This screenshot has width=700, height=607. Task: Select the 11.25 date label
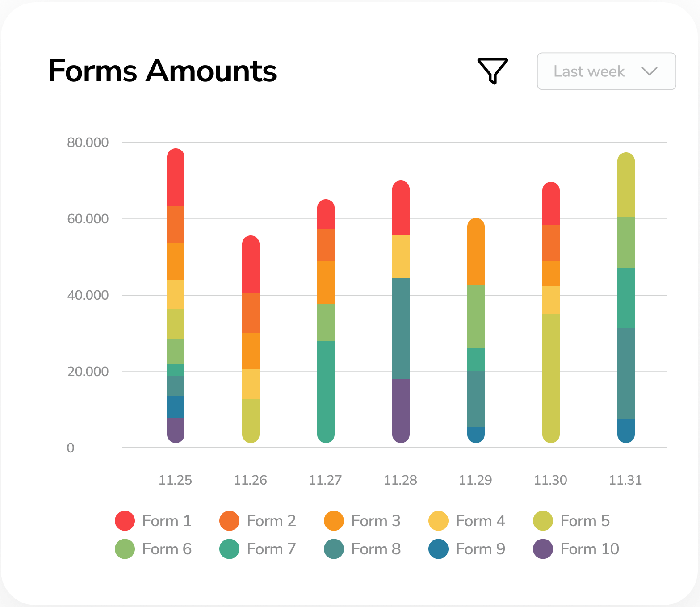pyautogui.click(x=176, y=480)
